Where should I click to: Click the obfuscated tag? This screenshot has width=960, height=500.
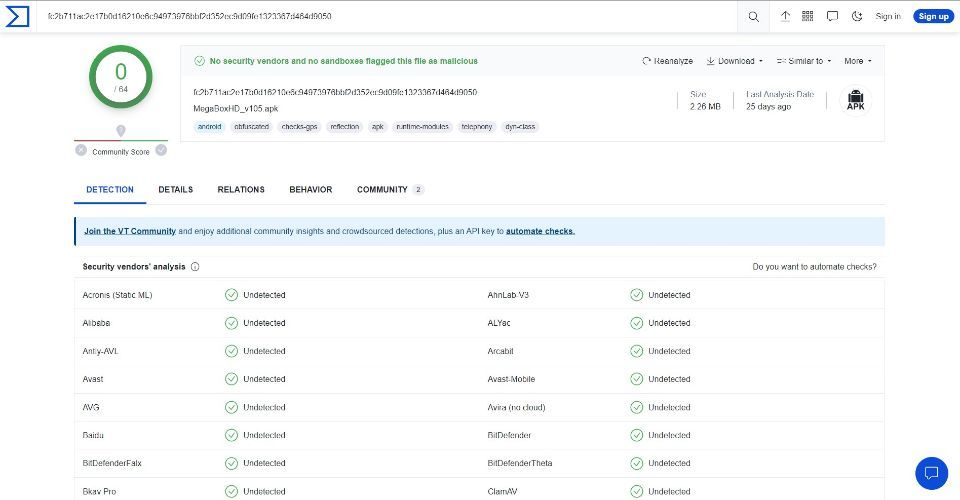pyautogui.click(x=252, y=127)
